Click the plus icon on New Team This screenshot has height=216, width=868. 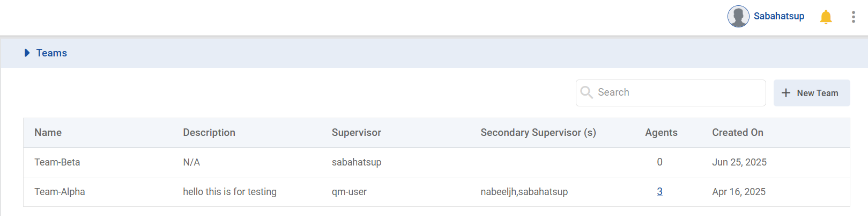(786, 93)
